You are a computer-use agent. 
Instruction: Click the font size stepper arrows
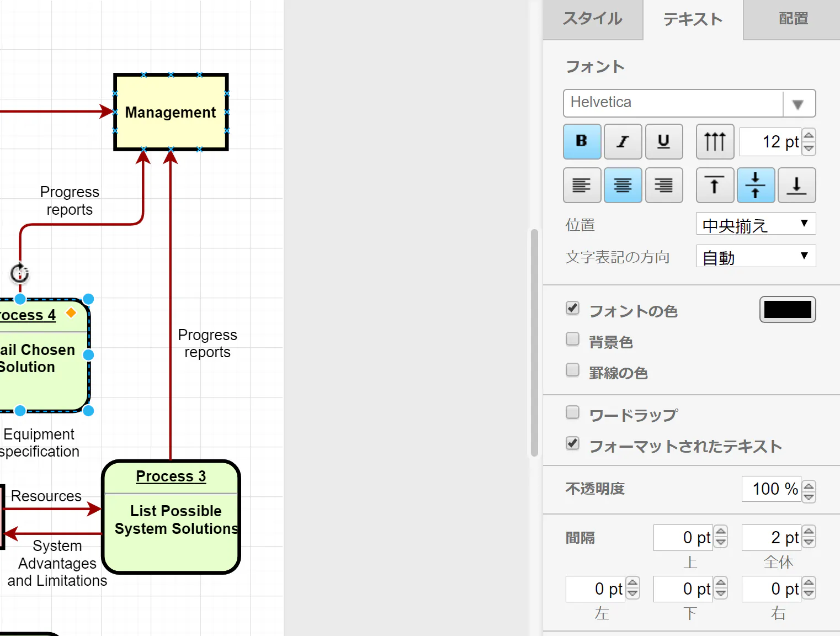click(809, 142)
